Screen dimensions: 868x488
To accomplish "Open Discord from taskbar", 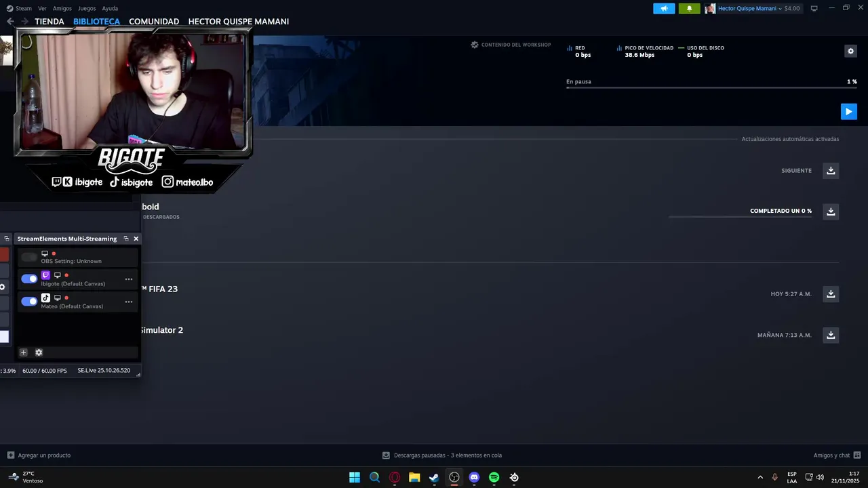I will click(474, 477).
